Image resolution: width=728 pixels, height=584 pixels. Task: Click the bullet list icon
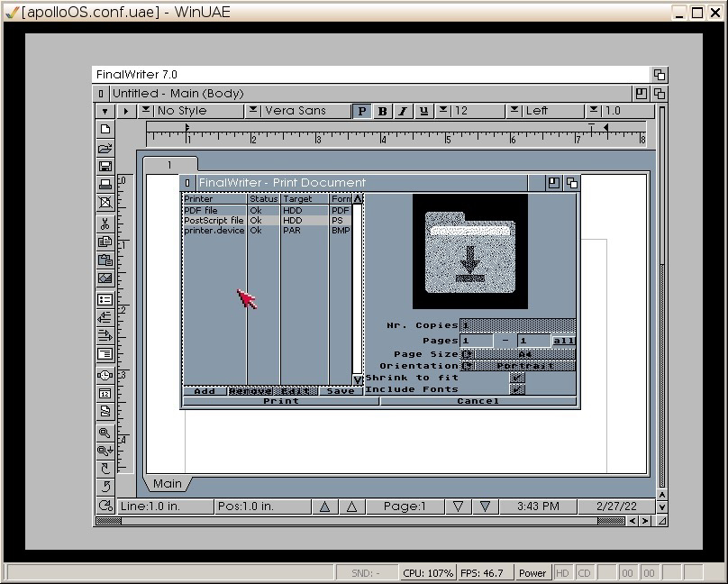[x=105, y=299]
